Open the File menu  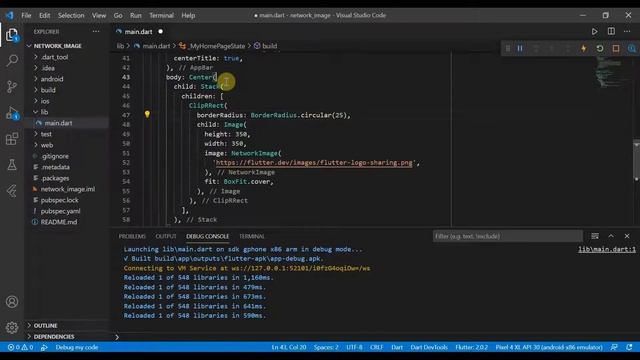pyautogui.click(x=26, y=15)
